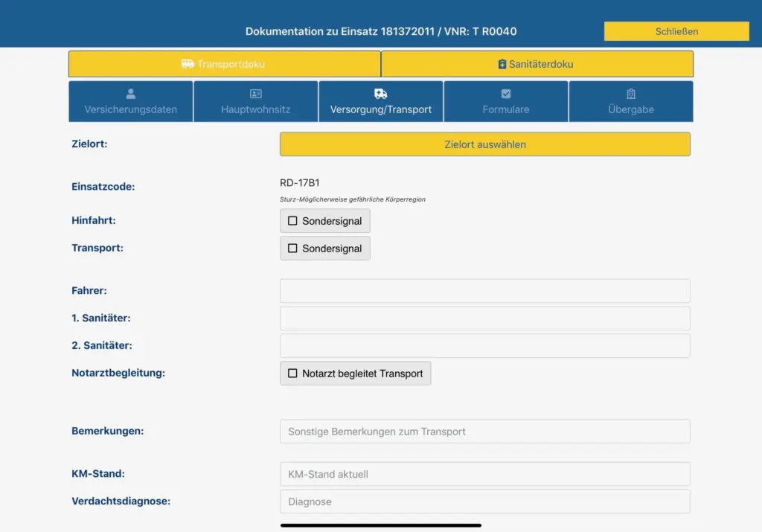Focus the 1. Sanitäter text field

484,318
